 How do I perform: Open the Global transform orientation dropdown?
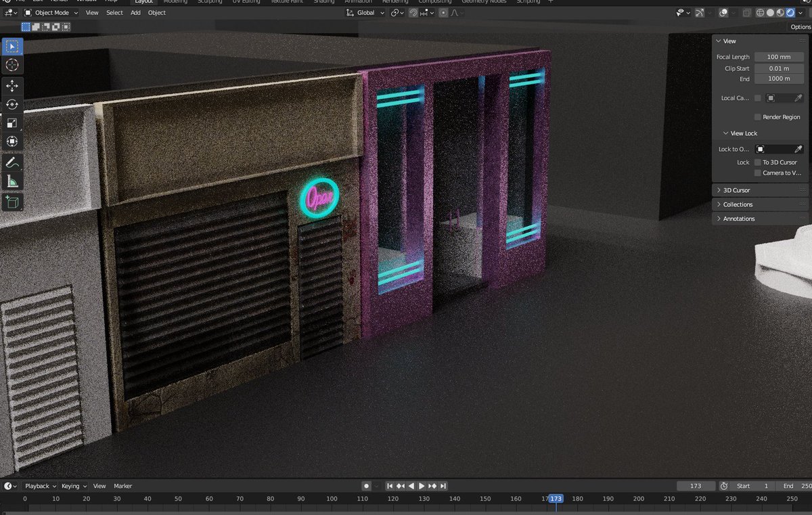click(365, 13)
